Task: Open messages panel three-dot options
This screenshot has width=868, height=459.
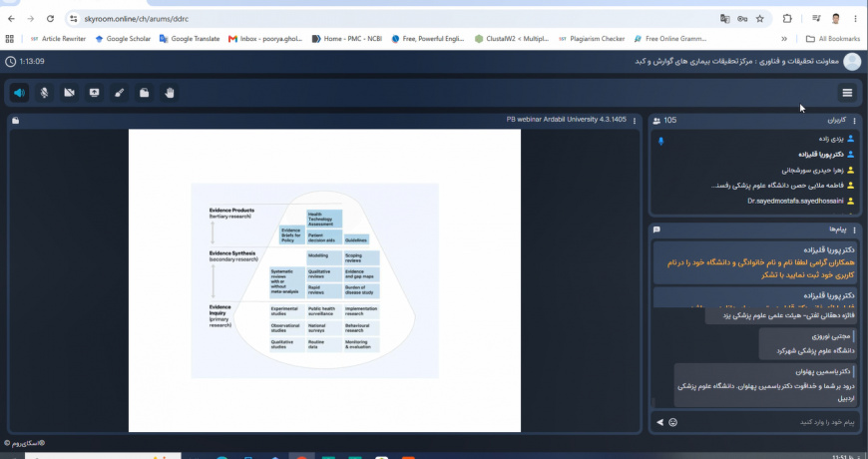Action: click(x=854, y=229)
